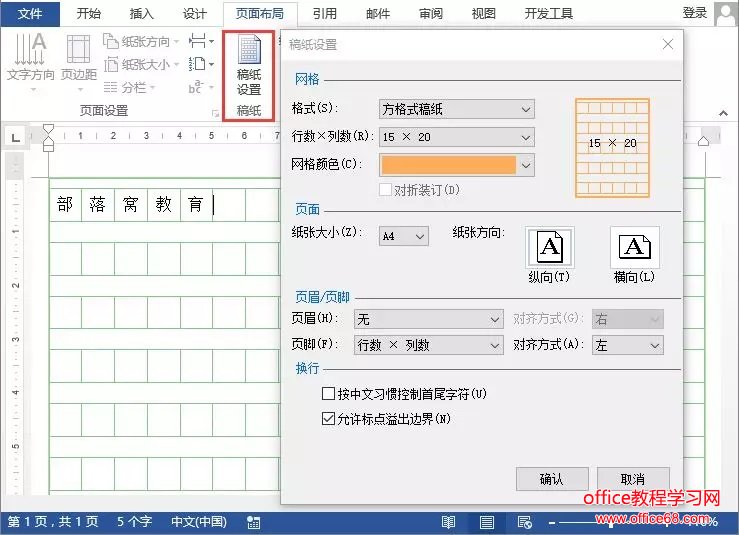The image size is (739, 535).
Task: Click the zoom out minus button
Action: tap(552, 522)
